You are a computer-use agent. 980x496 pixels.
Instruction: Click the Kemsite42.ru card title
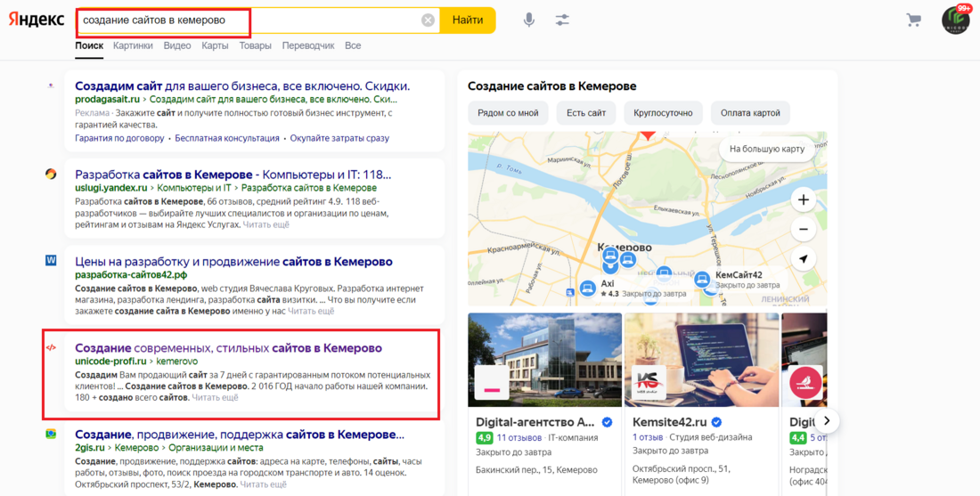tap(671, 422)
